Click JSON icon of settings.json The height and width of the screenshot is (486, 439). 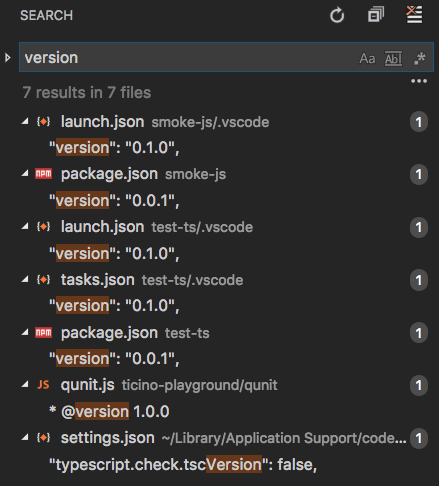point(43,438)
